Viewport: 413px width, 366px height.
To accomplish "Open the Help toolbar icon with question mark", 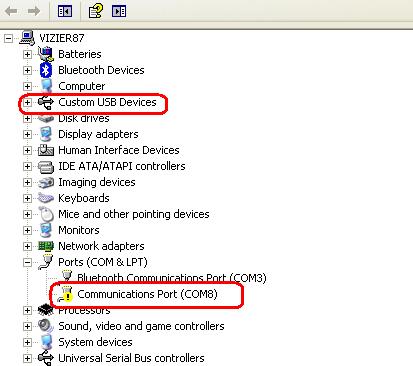I will click(x=96, y=11).
